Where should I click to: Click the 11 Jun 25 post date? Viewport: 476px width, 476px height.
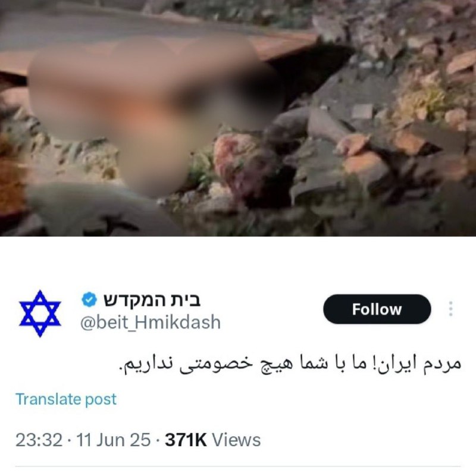tap(113, 440)
